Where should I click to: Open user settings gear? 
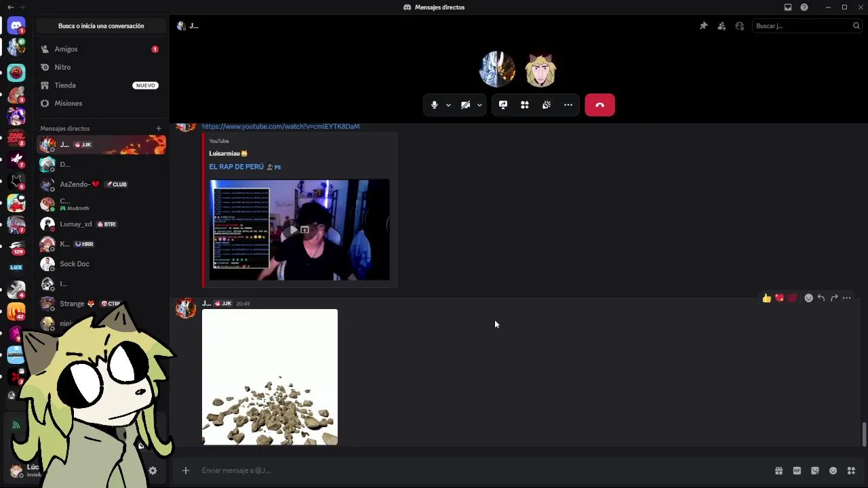pos(153,470)
